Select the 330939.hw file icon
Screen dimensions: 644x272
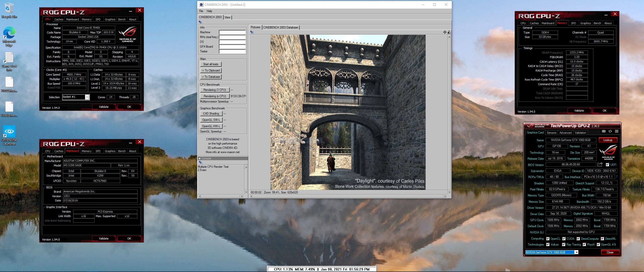(9, 109)
